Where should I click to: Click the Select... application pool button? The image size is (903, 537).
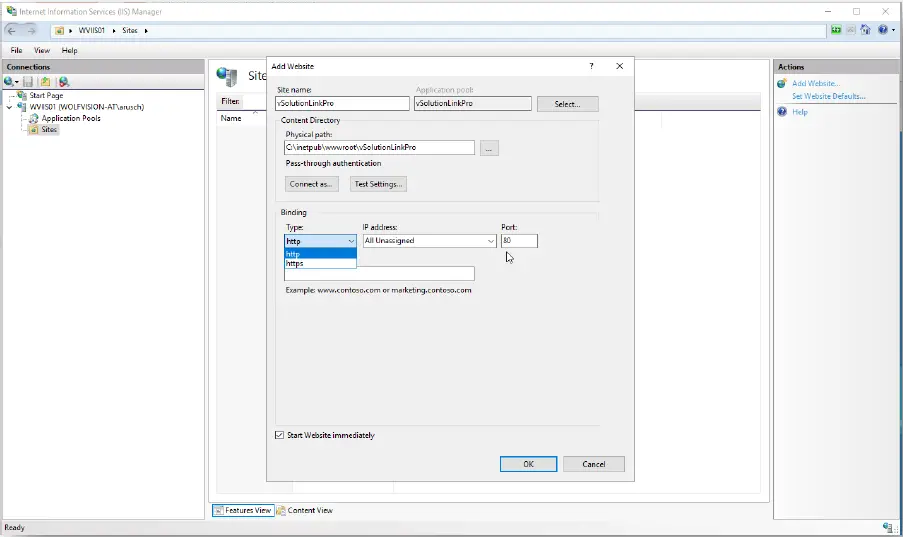pyautogui.click(x=567, y=104)
